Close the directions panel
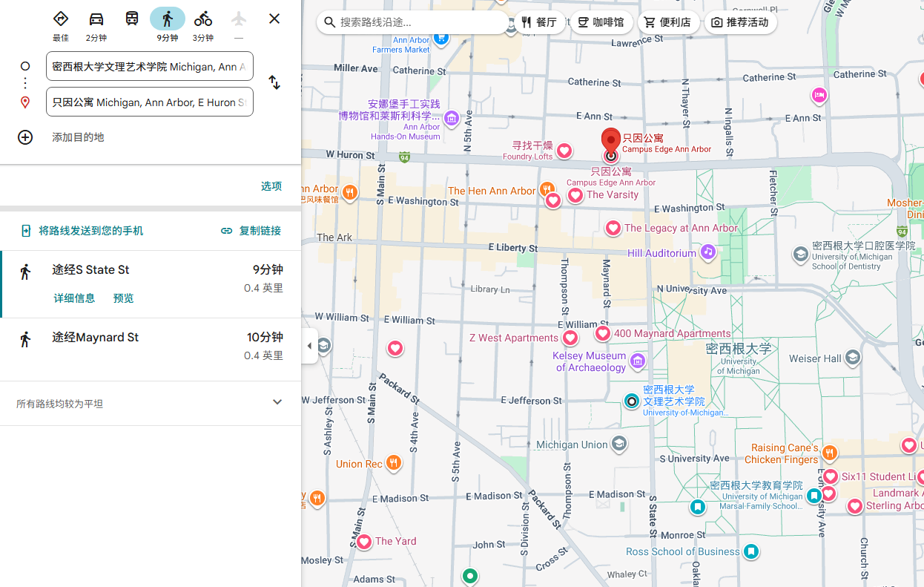 tap(274, 19)
